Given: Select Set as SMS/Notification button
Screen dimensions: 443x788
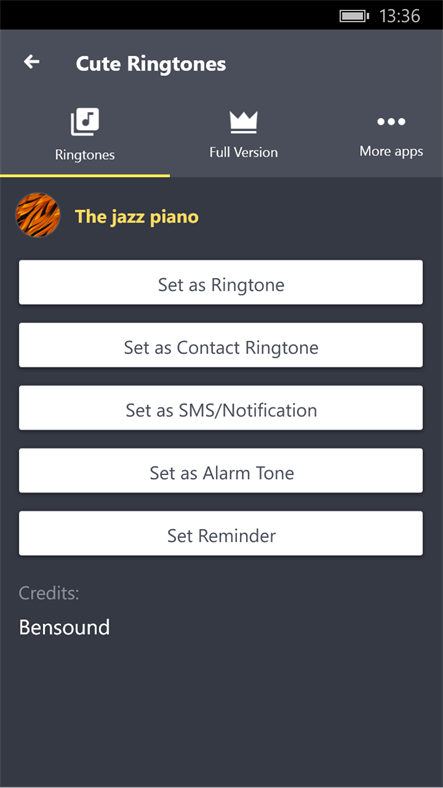Looking at the screenshot, I should coord(221,408).
